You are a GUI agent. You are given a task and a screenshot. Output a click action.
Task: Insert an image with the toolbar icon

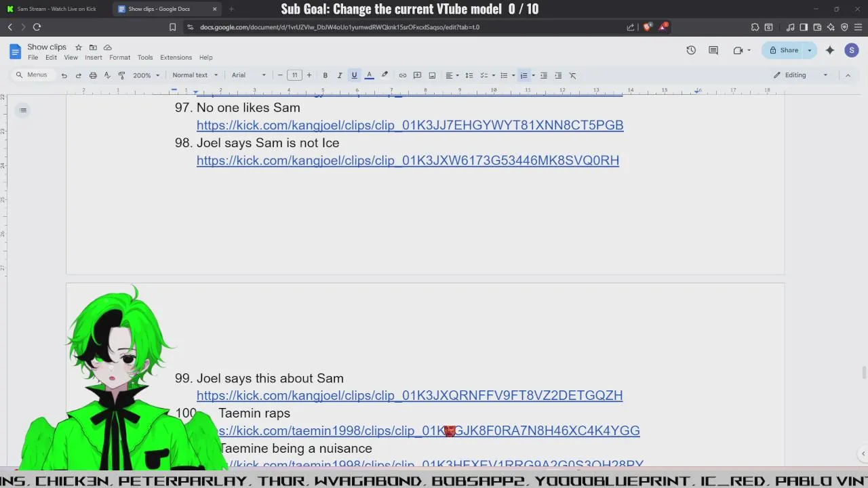432,75
